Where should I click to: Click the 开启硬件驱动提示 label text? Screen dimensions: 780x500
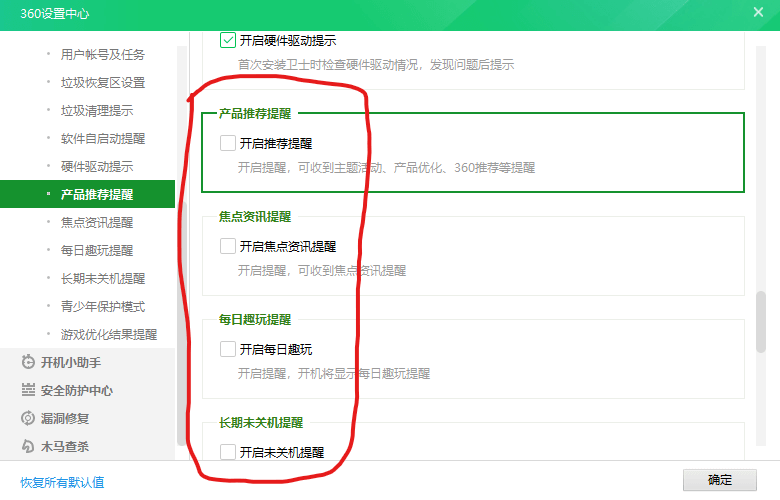[288, 41]
